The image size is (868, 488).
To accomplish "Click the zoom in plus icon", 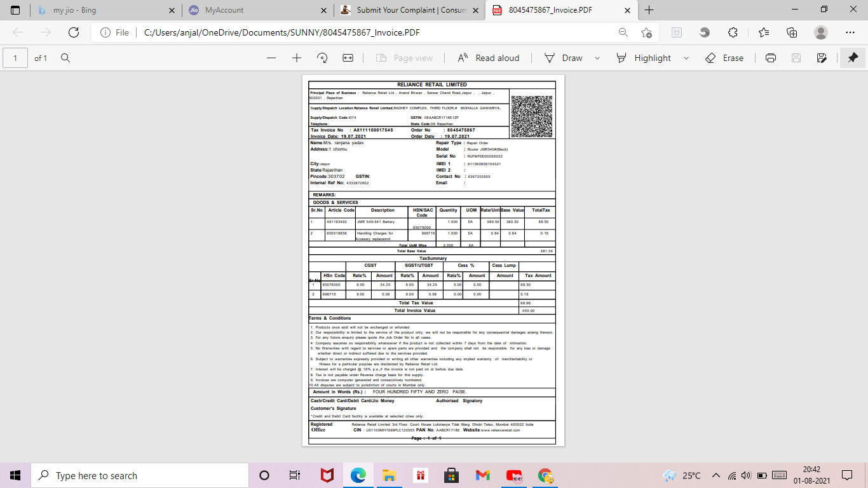I will coord(297,58).
